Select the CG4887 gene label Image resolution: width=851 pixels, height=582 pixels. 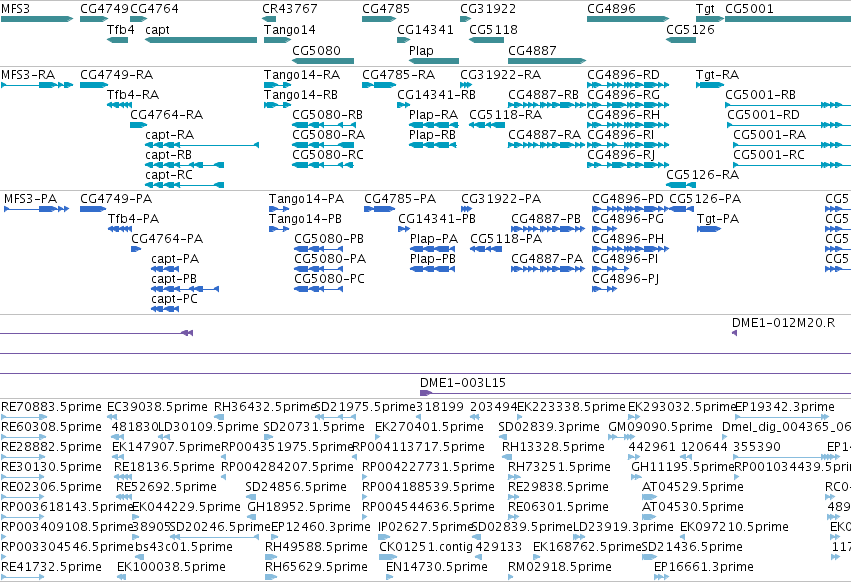point(532,50)
